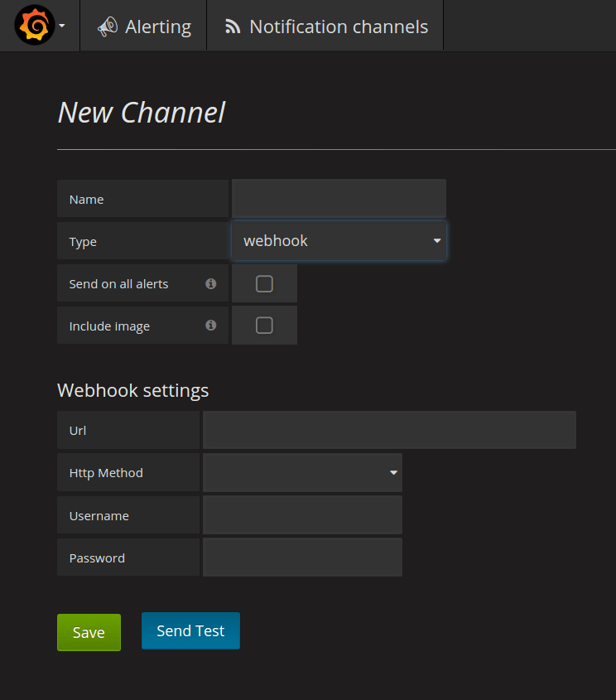Click the Username input field
The image size is (616, 700).
click(302, 515)
